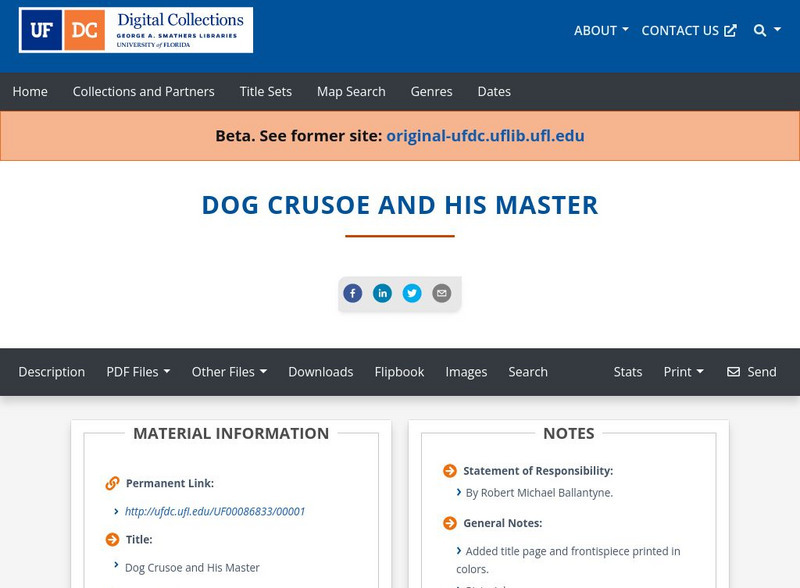Viewport: 800px width, 588px height.
Task: Open the Print dropdown menu
Action: (x=684, y=371)
